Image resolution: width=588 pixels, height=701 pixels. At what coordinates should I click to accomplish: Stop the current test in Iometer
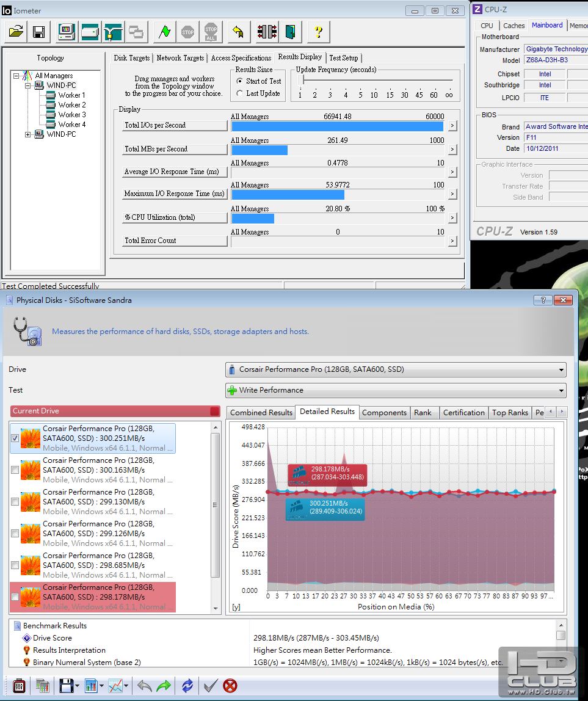click(188, 32)
